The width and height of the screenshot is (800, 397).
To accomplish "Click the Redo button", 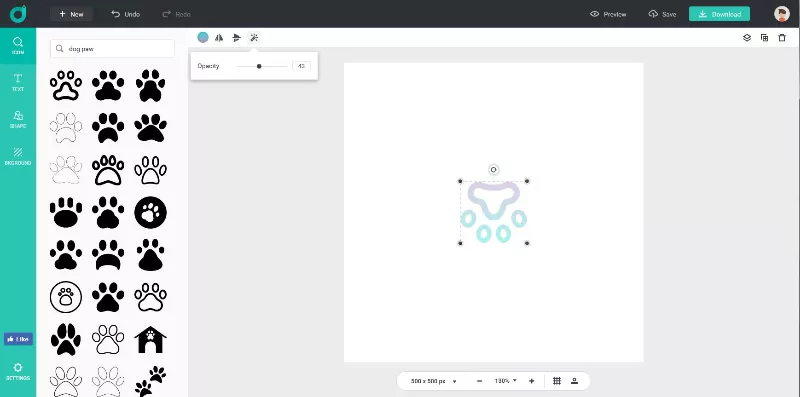I will click(176, 14).
